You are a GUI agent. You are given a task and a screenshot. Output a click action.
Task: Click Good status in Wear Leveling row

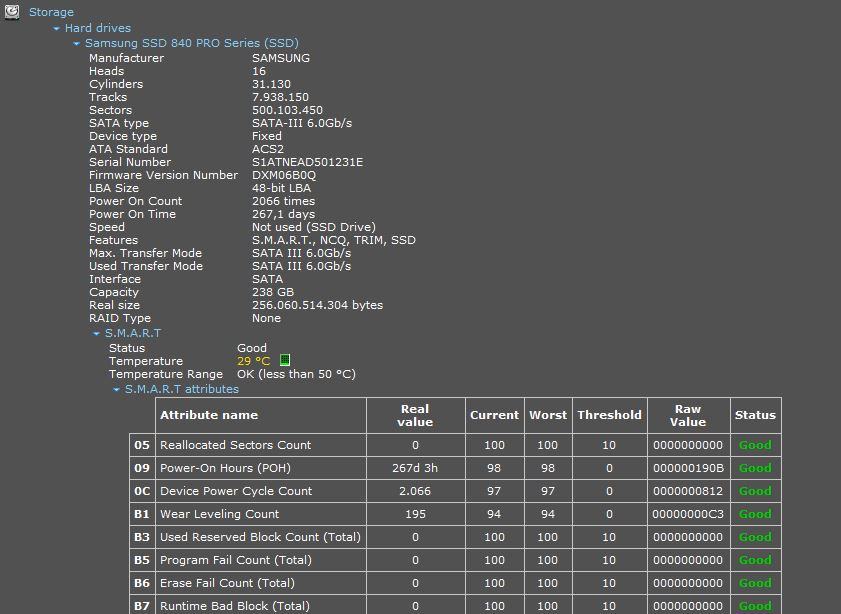click(x=755, y=514)
